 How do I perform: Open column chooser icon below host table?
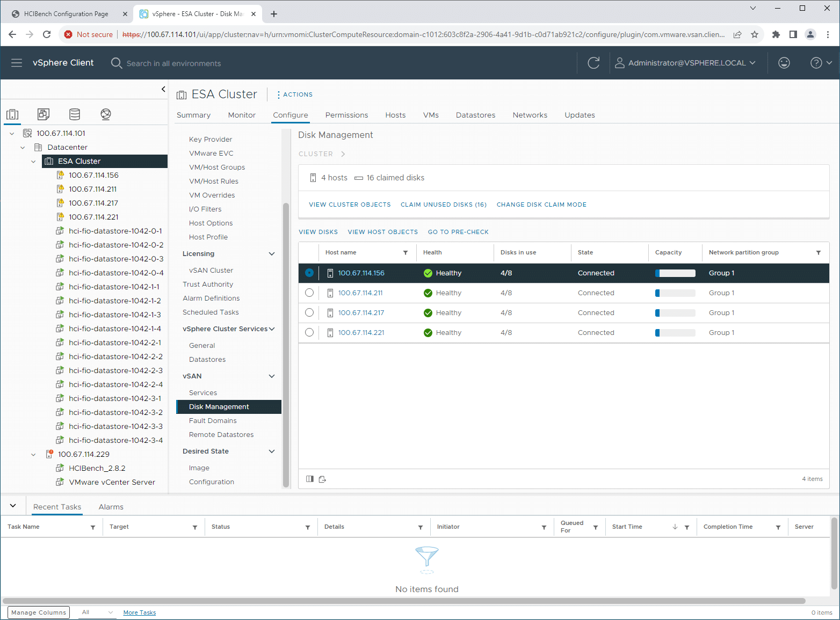[310, 479]
